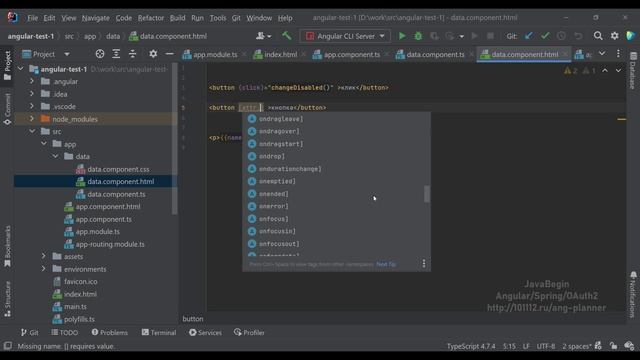Open Angular CLI Server run configuration dropdown
Viewport: 640px width, 360px height.
[x=345, y=36]
